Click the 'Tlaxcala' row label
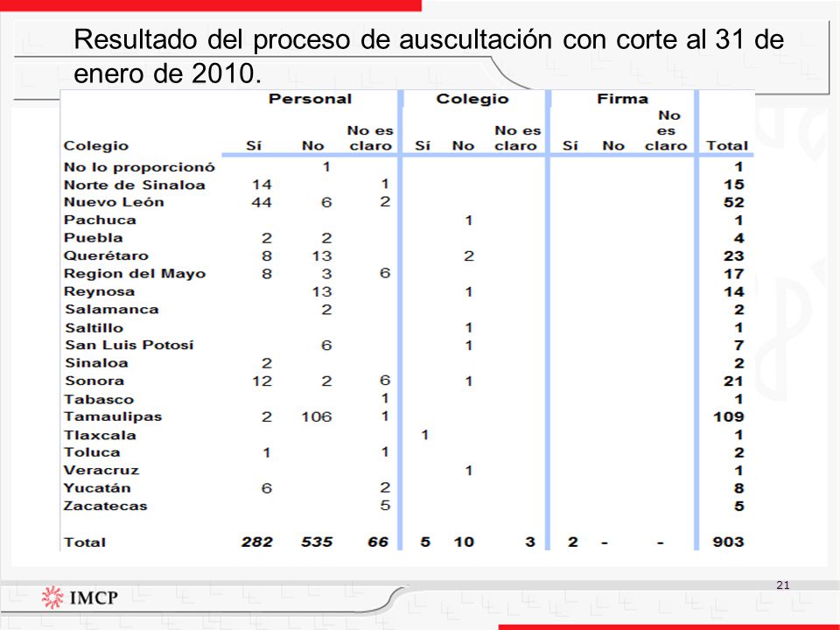 point(100,435)
